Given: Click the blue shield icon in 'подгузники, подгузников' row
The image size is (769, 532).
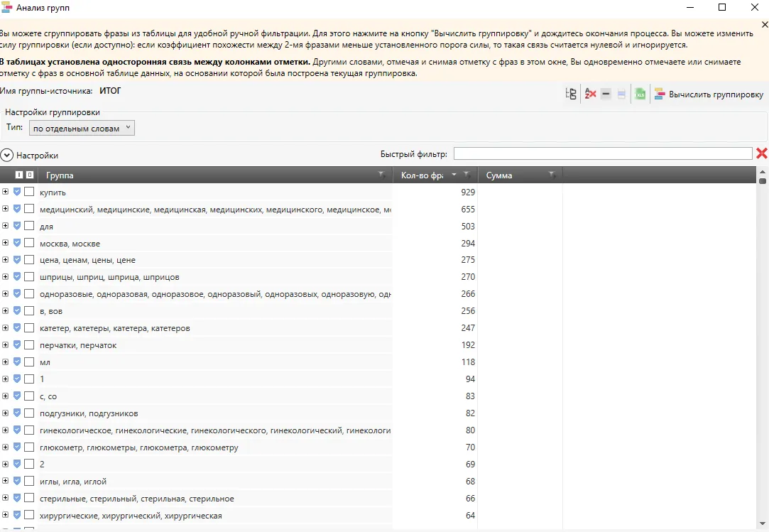Looking at the screenshot, I should tap(17, 413).
